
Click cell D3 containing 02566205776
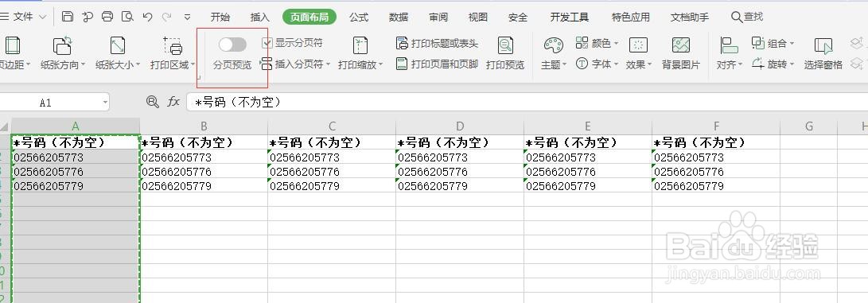(x=460, y=172)
